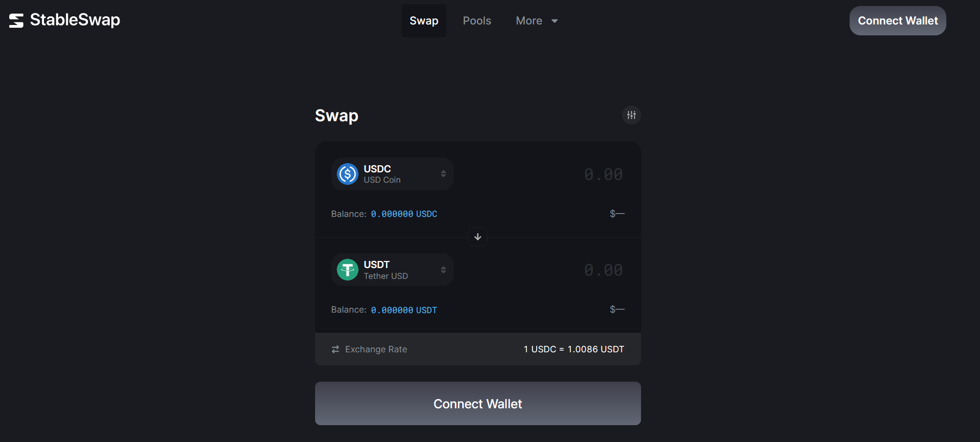Image resolution: width=980 pixels, height=442 pixels.
Task: Click the Exchange Rate swap arrows icon
Action: pyautogui.click(x=335, y=349)
